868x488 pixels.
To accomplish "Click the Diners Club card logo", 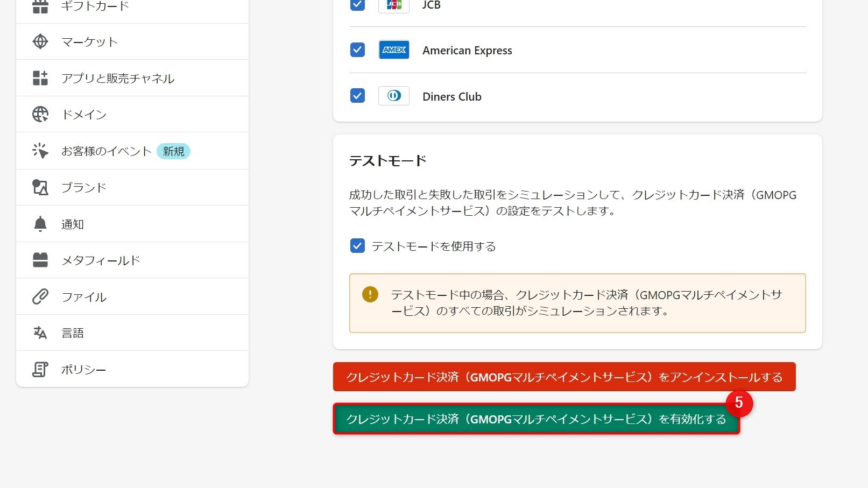I will coord(393,96).
